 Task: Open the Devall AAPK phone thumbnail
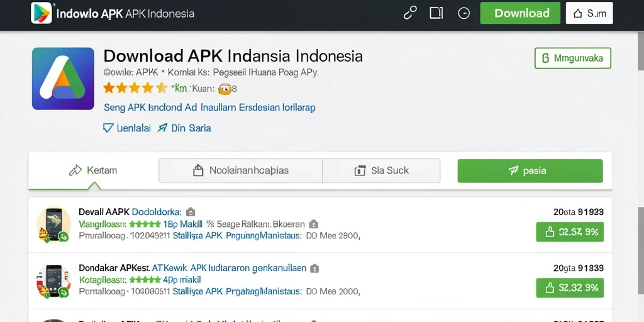(x=53, y=225)
